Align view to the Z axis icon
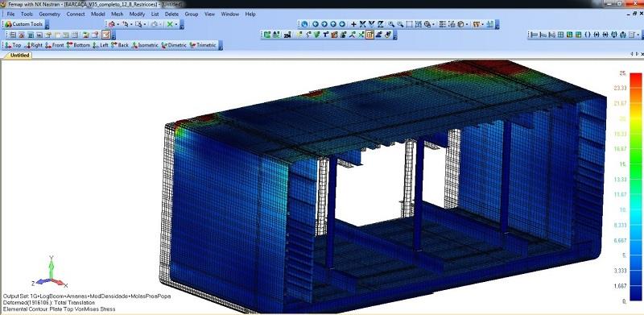 [x=381, y=24]
